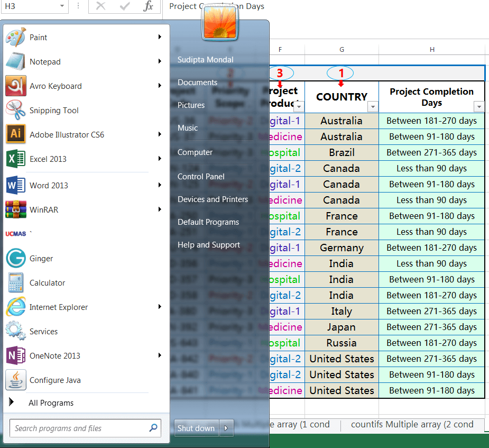This screenshot has height=448, width=489.
Task: Expand Excel 2013 recent files arrow
Action: 160,159
